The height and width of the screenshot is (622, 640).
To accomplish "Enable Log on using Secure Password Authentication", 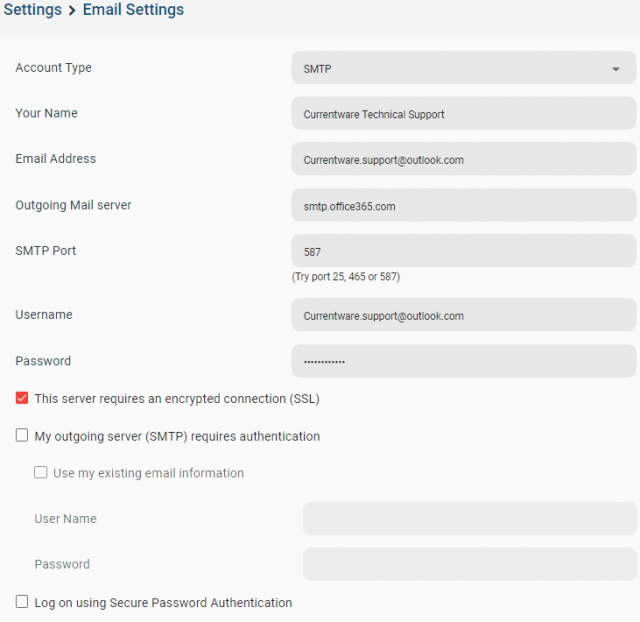I will coord(22,602).
